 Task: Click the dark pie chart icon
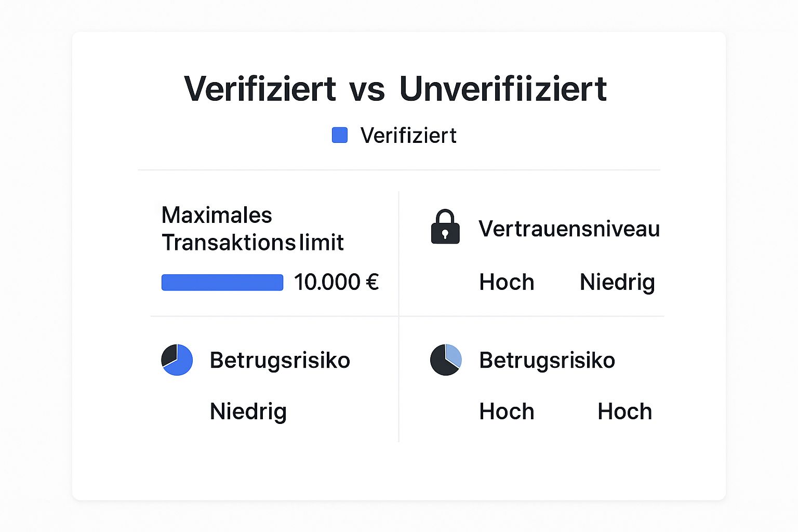[x=446, y=360]
